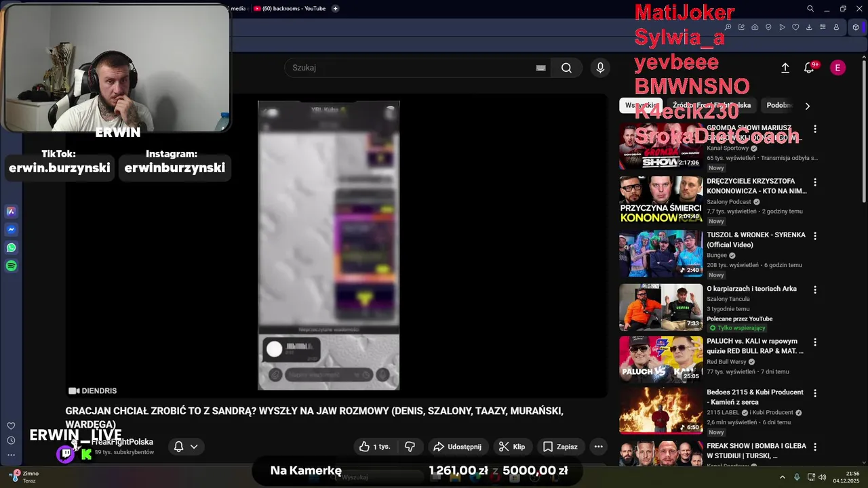
Task: Like the video showing 1 tys.
Action: 375,447
